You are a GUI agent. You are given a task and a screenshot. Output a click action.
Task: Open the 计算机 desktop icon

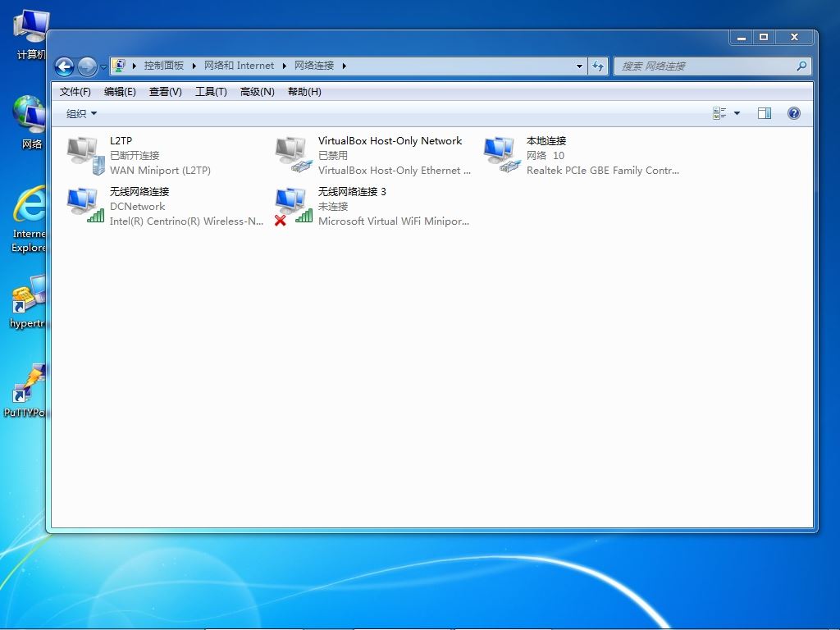31,34
